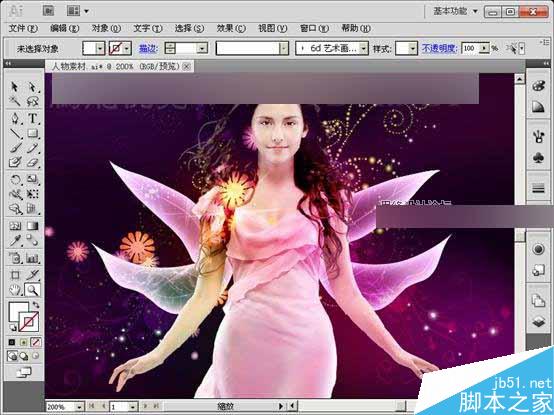
Task: Select the Gradient tool
Action: [33, 226]
